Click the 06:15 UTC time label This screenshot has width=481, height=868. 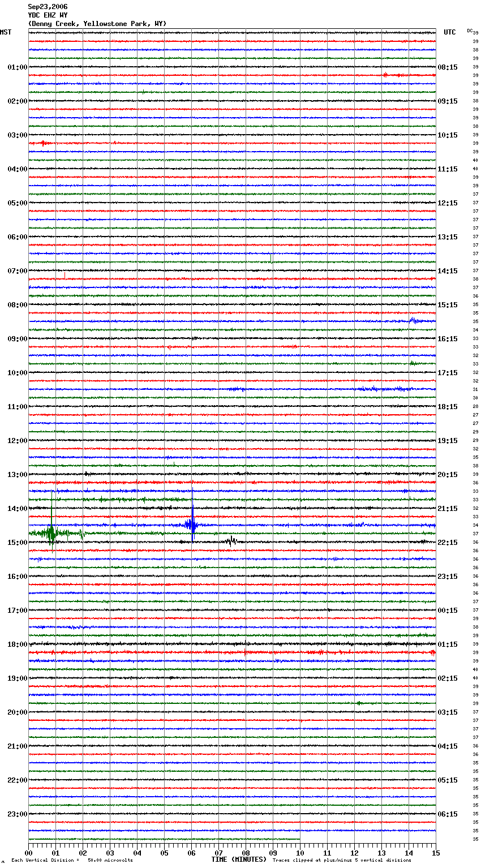click(448, 814)
